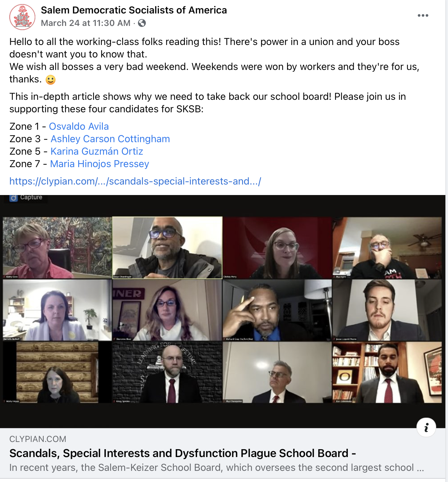
Task: Click the video tile with the log cabin background
Action: coord(57,372)
